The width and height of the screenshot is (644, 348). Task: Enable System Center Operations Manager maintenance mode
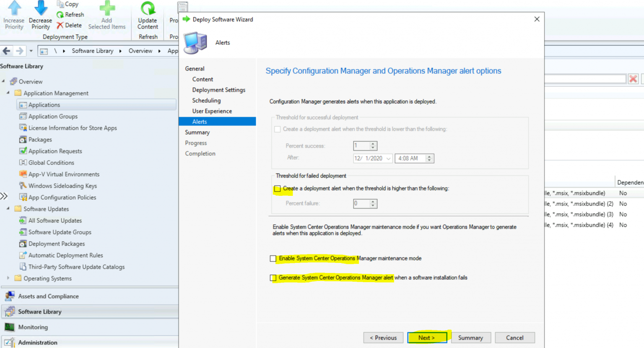click(273, 258)
